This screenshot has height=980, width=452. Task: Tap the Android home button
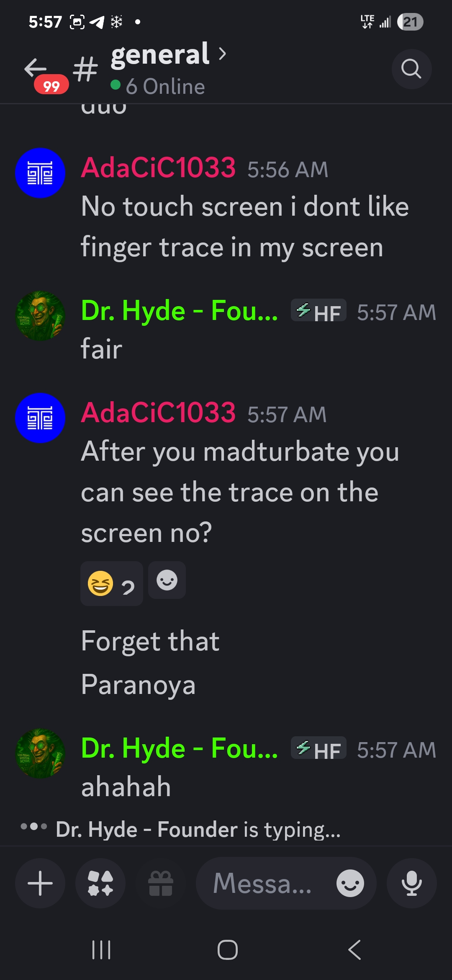[228, 949]
